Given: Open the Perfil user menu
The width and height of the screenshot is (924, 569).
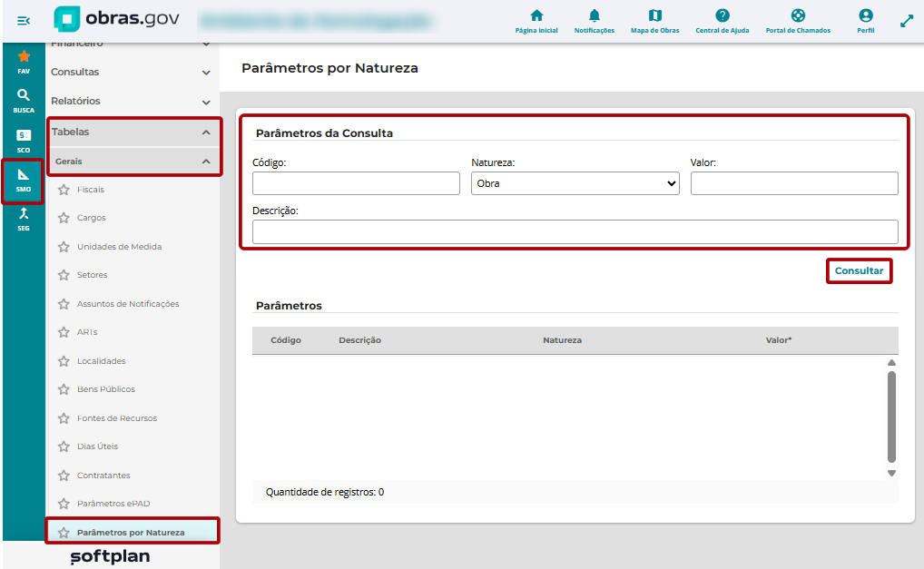Looking at the screenshot, I should pos(865,21).
